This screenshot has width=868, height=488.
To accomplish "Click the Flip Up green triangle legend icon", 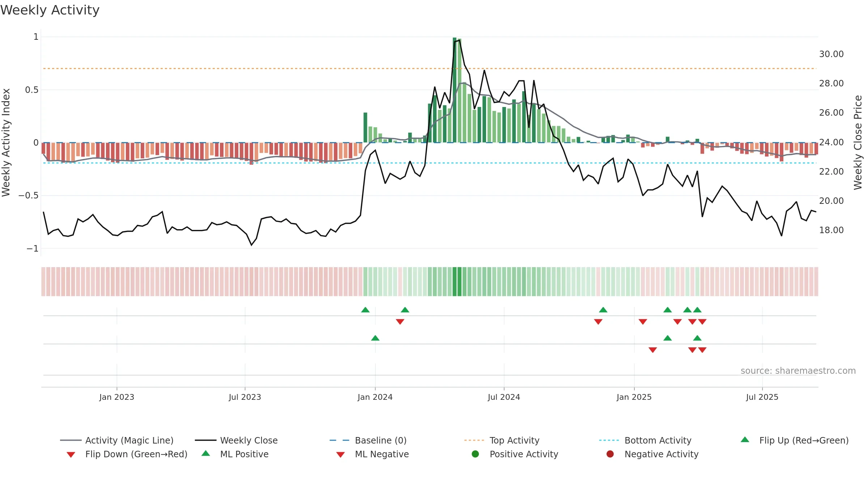I will click(745, 440).
